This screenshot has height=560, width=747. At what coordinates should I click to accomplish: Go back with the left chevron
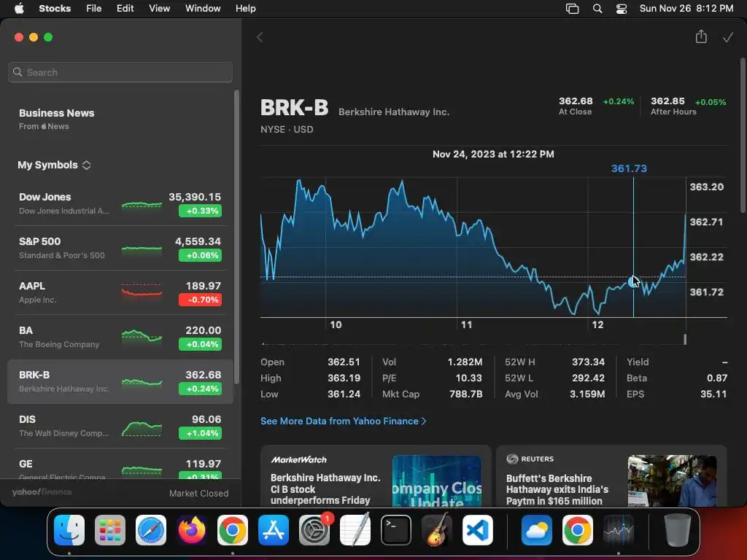pyautogui.click(x=260, y=37)
